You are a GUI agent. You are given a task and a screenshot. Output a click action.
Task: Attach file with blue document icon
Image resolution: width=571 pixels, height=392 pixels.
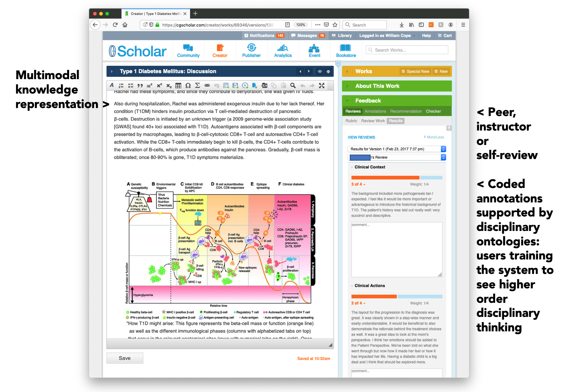coord(255,86)
